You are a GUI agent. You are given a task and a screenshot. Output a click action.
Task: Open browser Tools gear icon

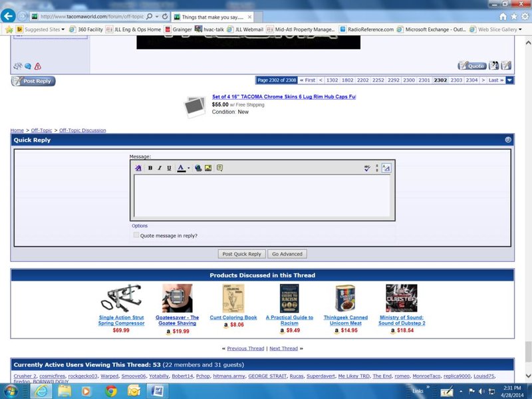525,16
